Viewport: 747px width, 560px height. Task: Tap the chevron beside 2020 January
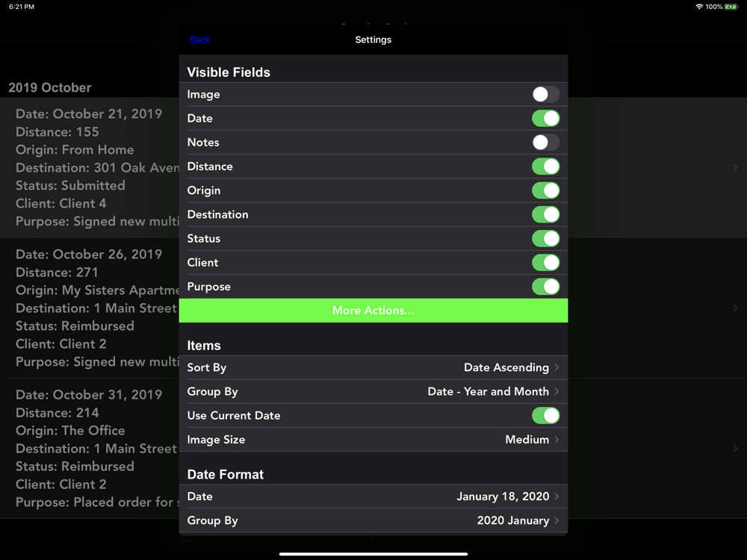pos(557,520)
